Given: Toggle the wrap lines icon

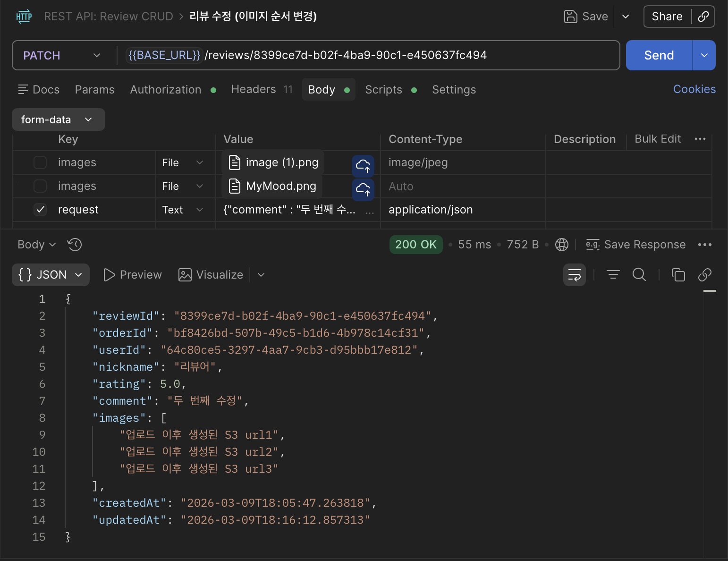Looking at the screenshot, I should point(575,275).
